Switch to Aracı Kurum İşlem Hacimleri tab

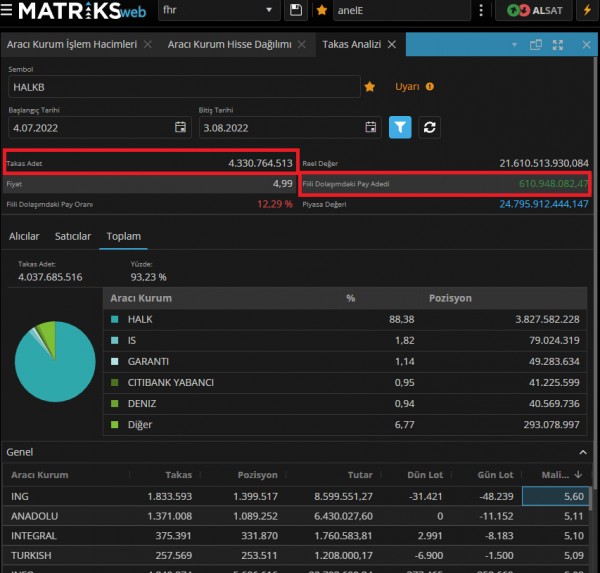pos(72,44)
